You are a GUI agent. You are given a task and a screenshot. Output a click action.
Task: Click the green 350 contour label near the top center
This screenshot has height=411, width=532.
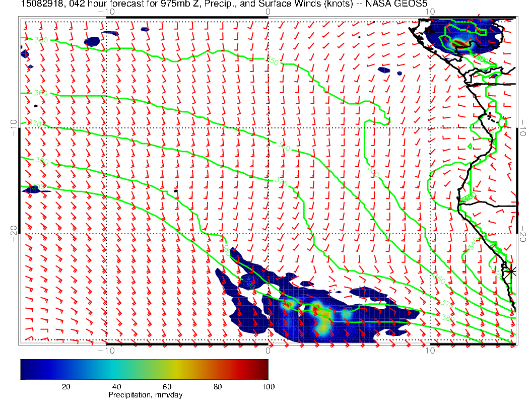click(x=273, y=61)
